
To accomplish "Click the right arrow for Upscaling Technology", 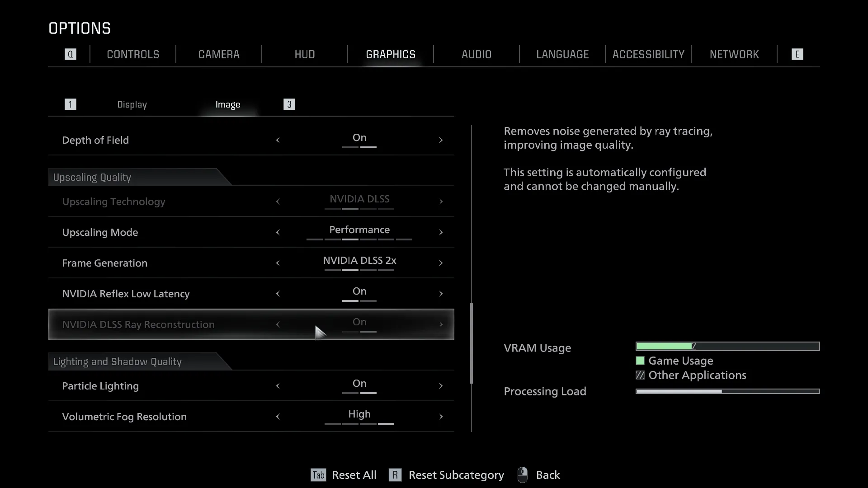I will click(441, 202).
